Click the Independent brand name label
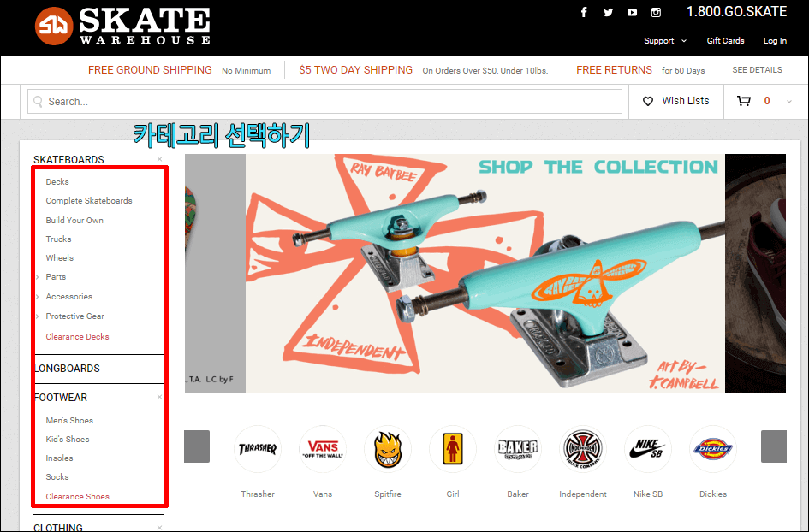809x532 pixels. click(582, 494)
